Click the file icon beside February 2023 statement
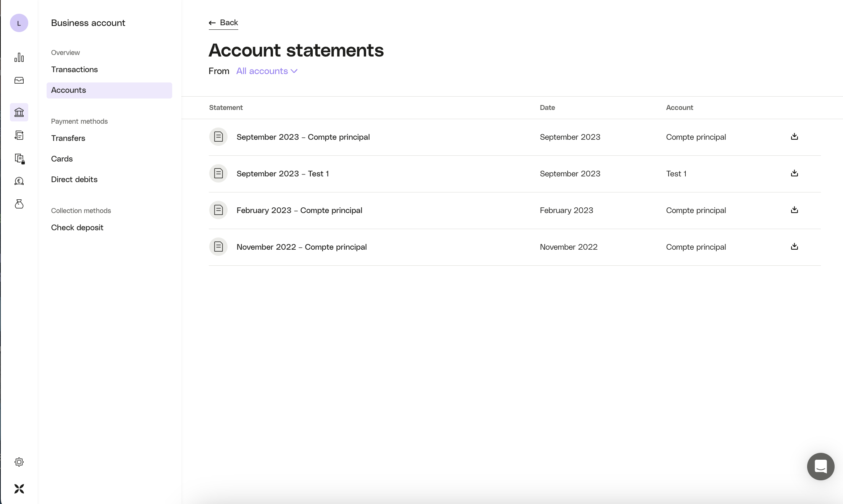Viewport: 843px width, 504px height. [x=218, y=210]
